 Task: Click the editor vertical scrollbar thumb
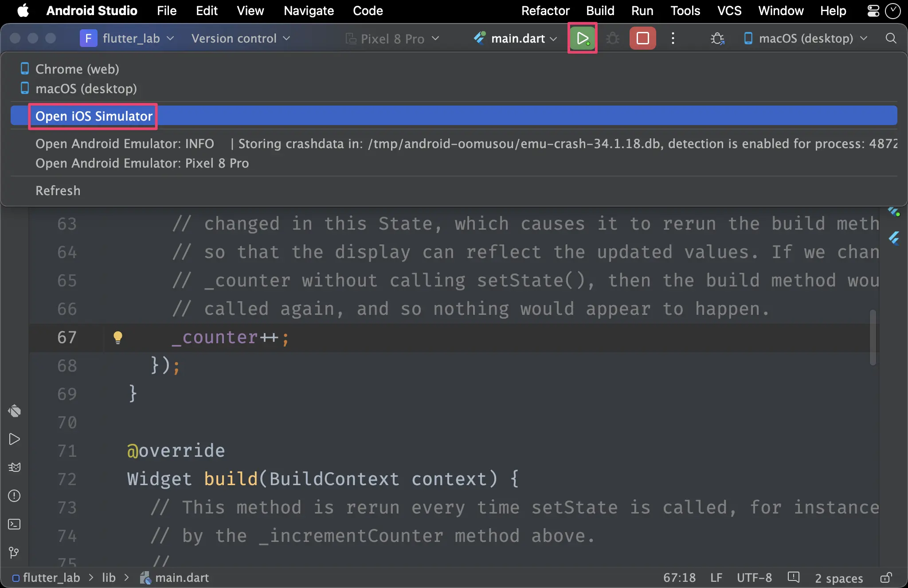point(873,337)
